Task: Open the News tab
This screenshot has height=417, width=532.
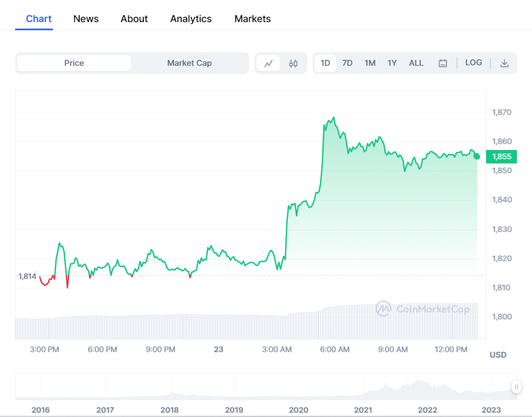Action: 86,19
